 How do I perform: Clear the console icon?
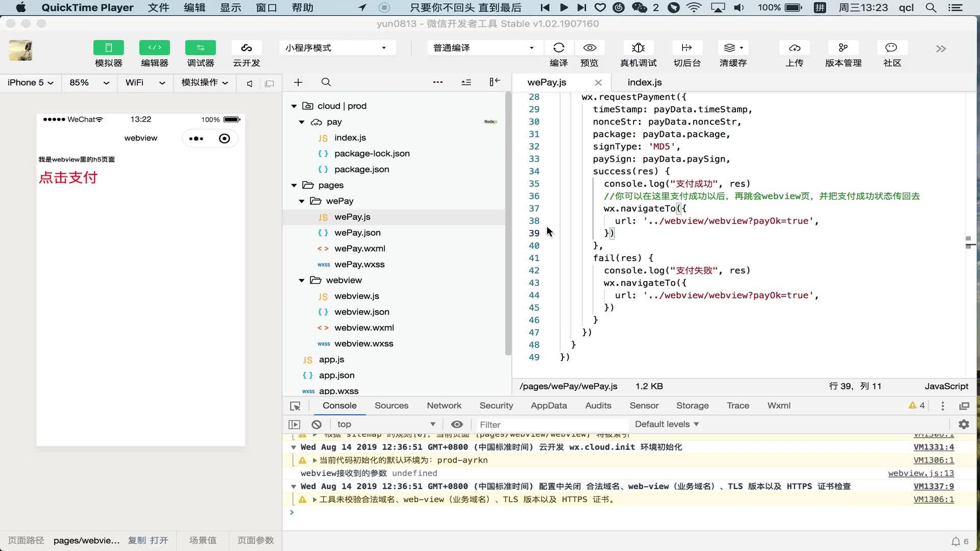[316, 424]
